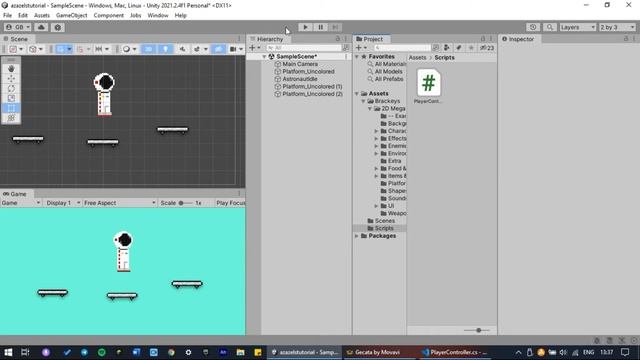Adjust Project icon size slider
The width and height of the screenshot is (640, 360).
478,330
